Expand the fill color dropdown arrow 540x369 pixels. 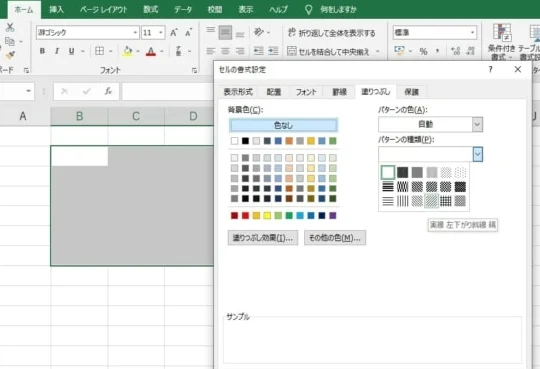[x=138, y=51]
